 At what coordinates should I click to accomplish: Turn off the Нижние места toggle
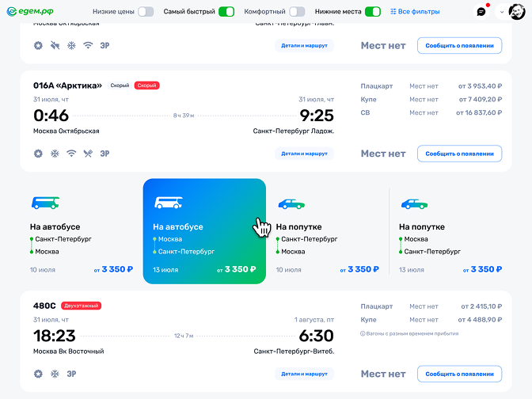[x=373, y=12]
